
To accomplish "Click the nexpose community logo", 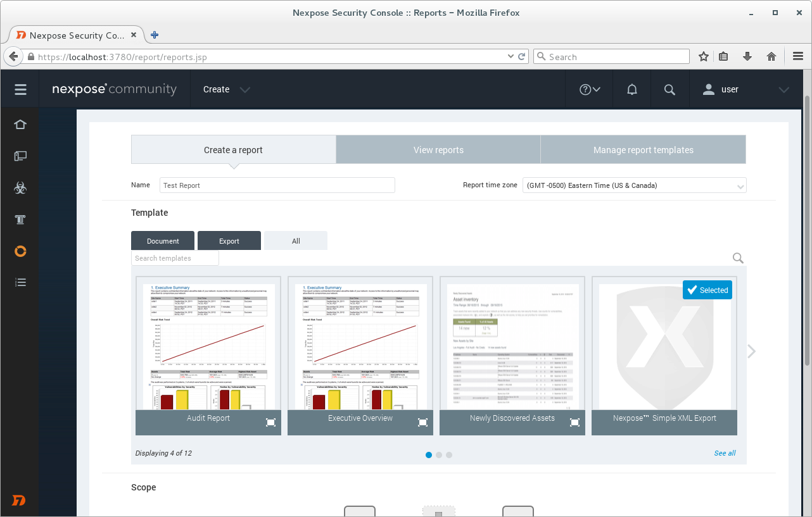I will (x=115, y=89).
